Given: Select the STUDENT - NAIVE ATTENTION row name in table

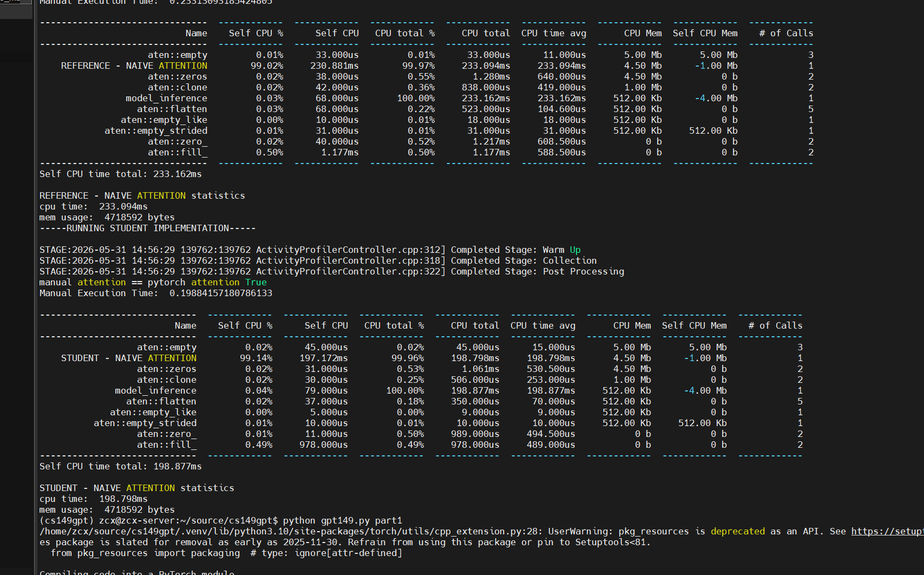Looking at the screenshot, I should pyautogui.click(x=129, y=358).
